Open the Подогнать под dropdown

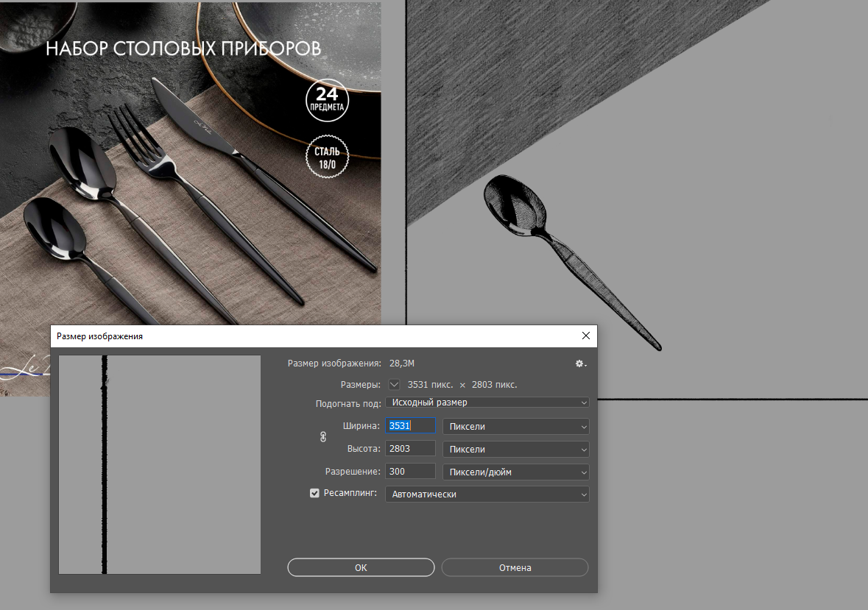487,402
